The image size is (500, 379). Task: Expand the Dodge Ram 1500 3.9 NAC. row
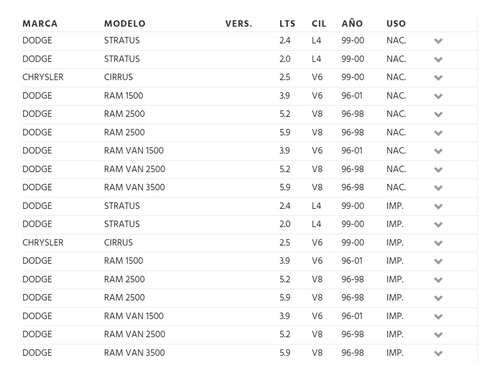438,96
